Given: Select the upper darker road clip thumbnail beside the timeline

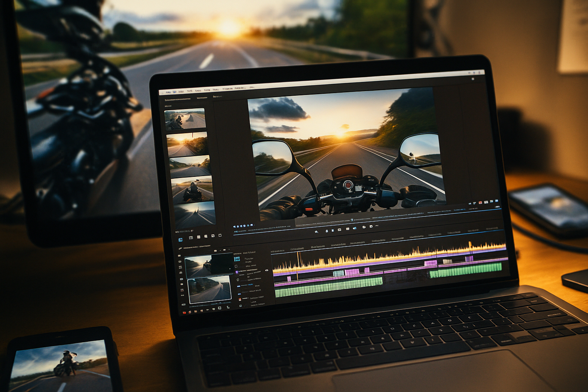Looking at the screenshot, I should [208, 266].
